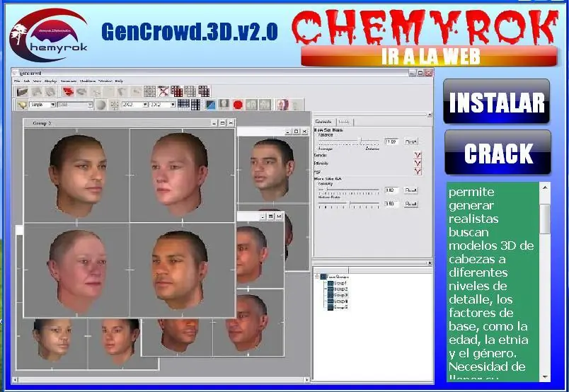
Task: Click the blue diagonal square icon
Action: click(210, 105)
